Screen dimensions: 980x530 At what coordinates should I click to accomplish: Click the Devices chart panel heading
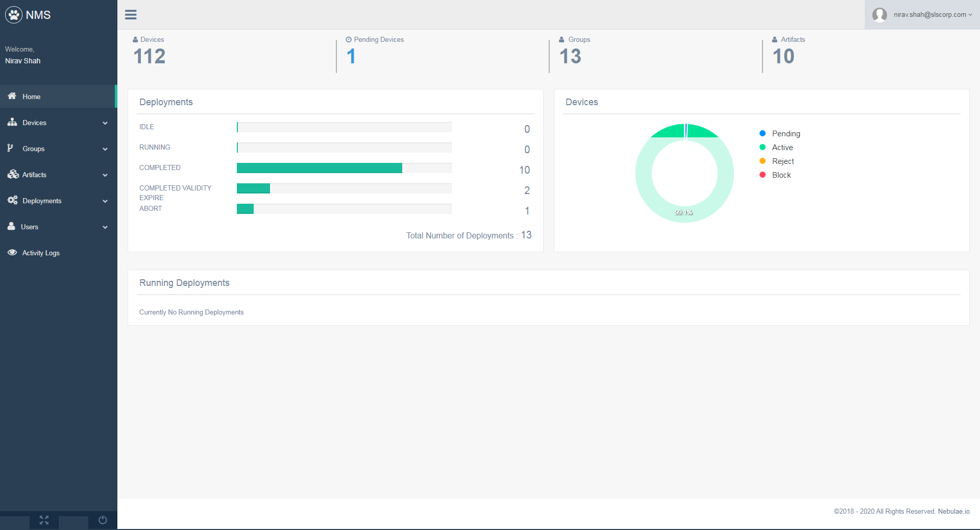tap(581, 102)
